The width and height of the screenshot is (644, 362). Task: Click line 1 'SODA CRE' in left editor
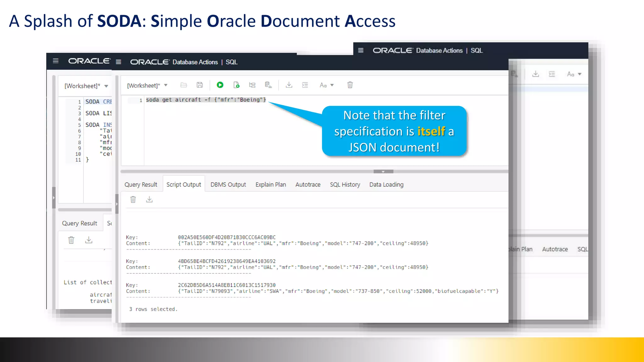pos(98,101)
